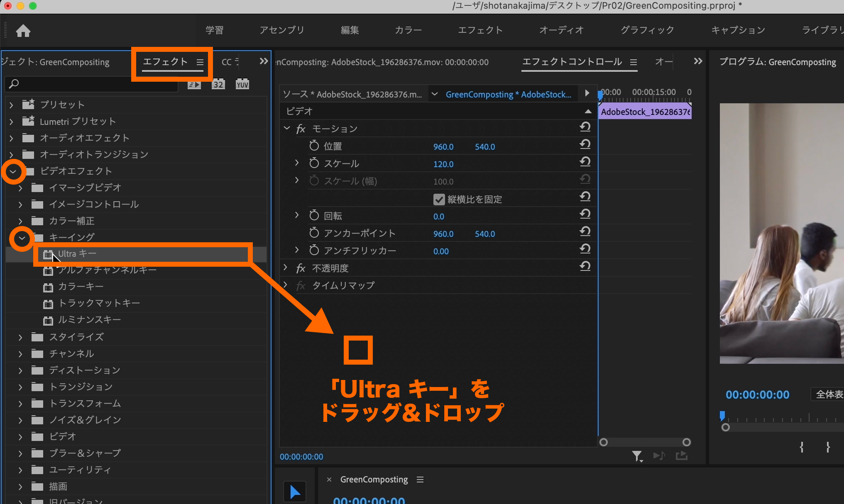Expand the 不透明度 effect
Image resolution: width=844 pixels, height=504 pixels.
[x=286, y=268]
